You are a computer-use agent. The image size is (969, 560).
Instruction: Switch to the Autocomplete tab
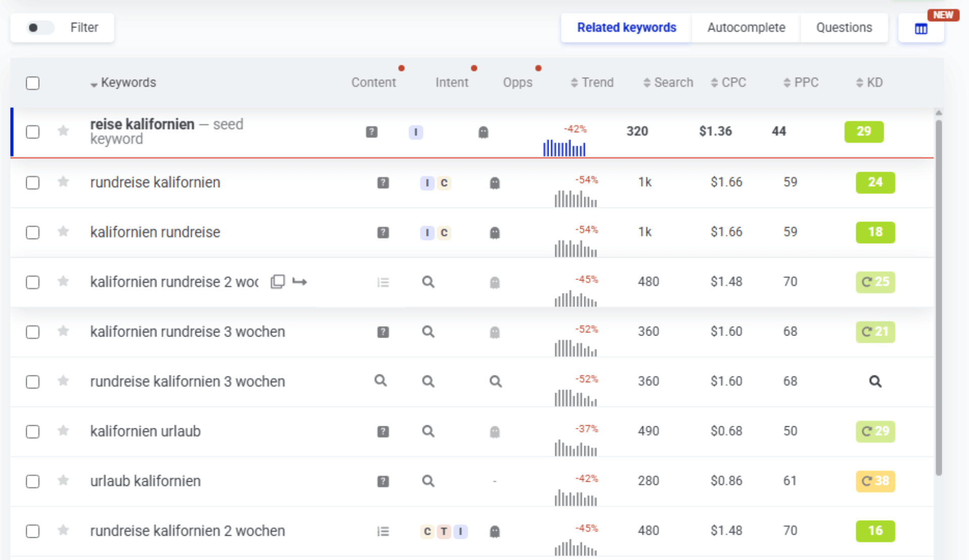(746, 28)
